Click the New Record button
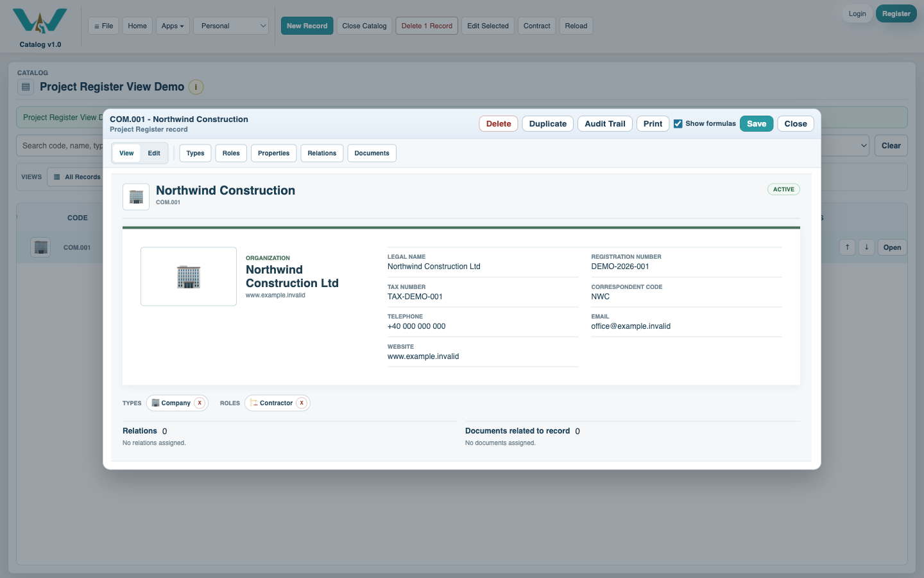This screenshot has width=924, height=578. 307,26
